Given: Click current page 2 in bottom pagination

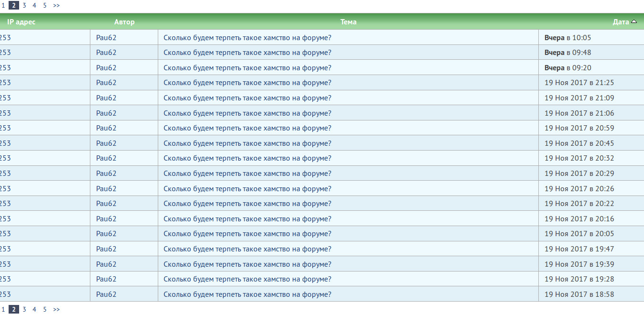Looking at the screenshot, I should click(13, 309).
